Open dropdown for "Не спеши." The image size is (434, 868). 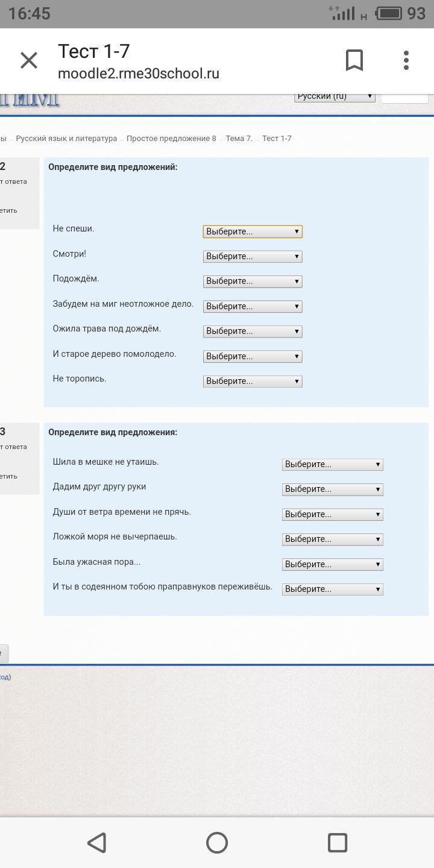pos(253,231)
